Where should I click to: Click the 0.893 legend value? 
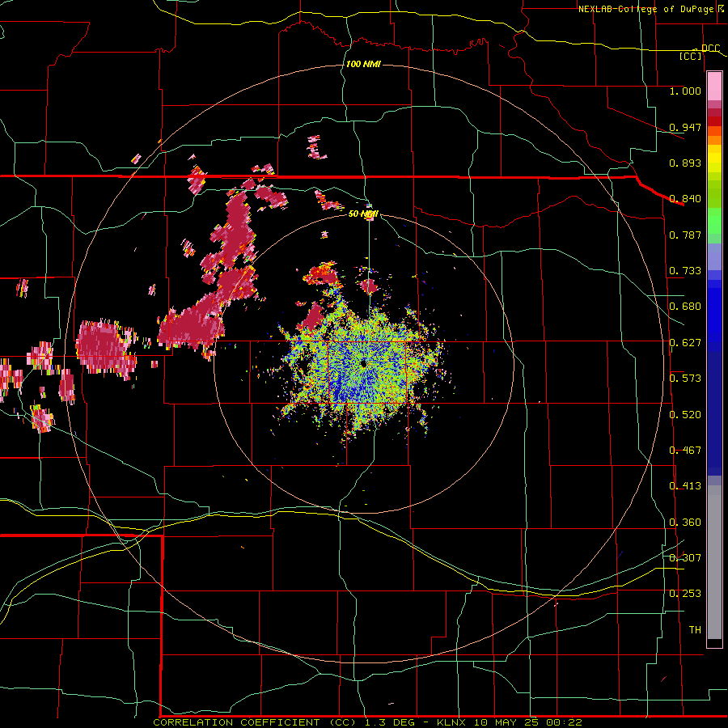point(685,163)
